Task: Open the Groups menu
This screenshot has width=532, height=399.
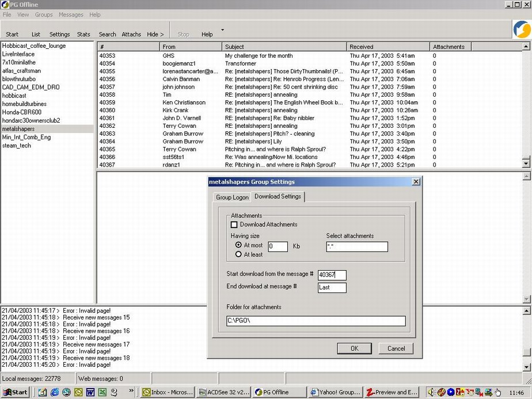Action: (44, 14)
